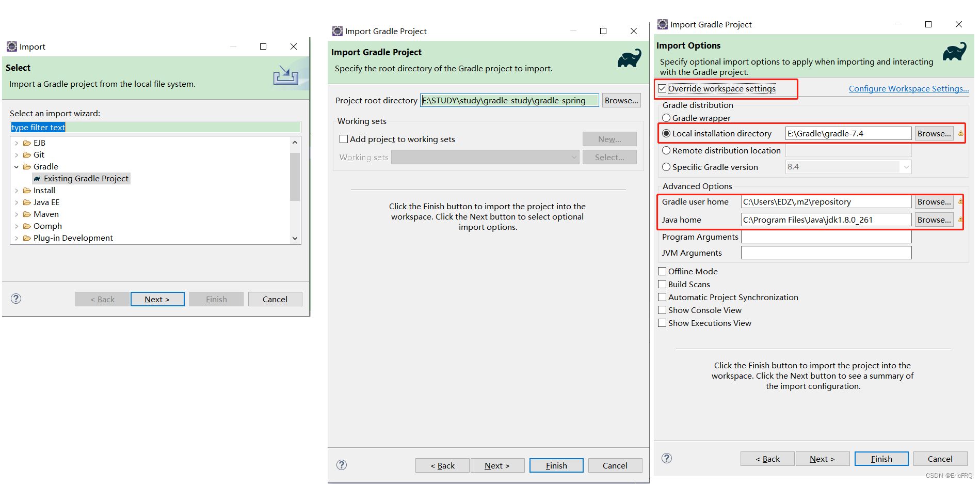The height and width of the screenshot is (484, 980).
Task: Click help icon in Import Options dialog
Action: click(x=667, y=458)
